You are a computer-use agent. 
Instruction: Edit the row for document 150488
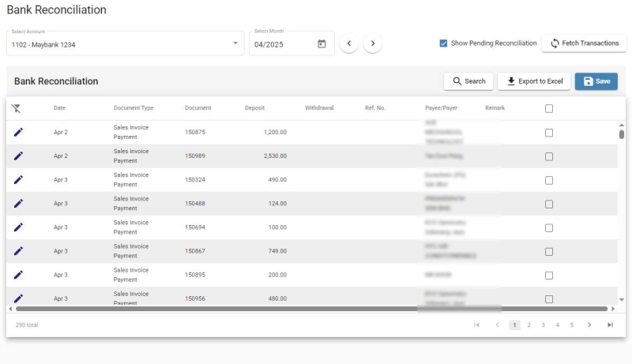pos(18,204)
